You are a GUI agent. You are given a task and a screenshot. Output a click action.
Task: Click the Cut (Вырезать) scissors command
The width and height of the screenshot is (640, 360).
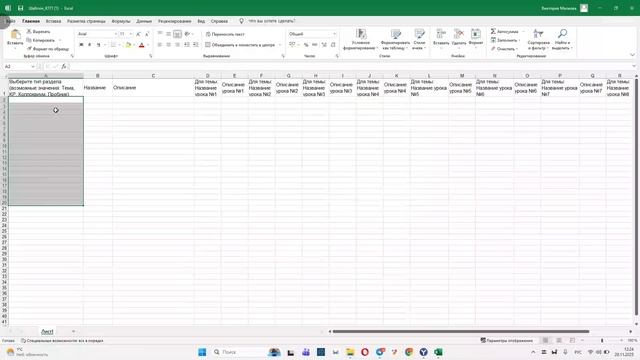click(38, 31)
